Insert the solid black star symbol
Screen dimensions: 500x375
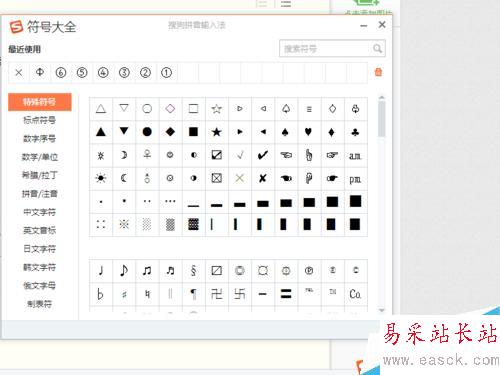[217, 132]
